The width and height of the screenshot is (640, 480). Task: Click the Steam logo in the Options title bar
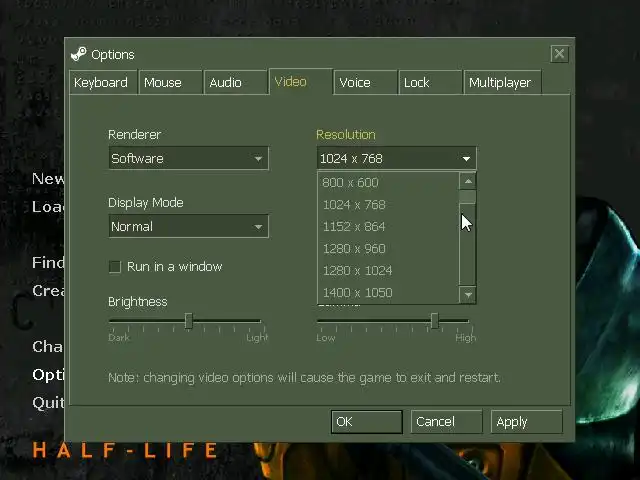[78, 54]
